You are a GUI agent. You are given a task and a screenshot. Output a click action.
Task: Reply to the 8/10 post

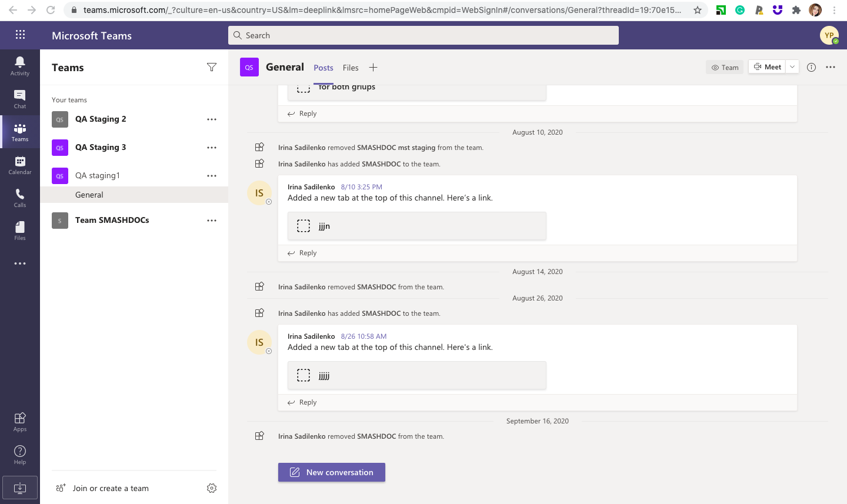click(302, 253)
